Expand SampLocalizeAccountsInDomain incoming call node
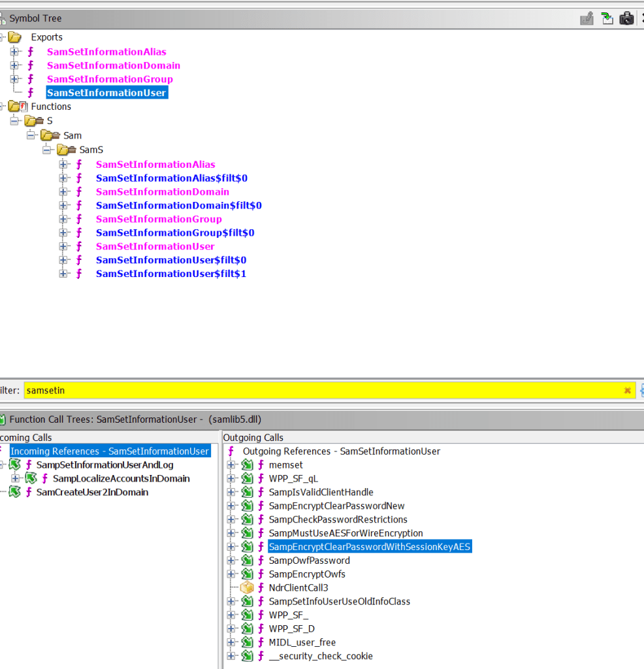Screen dimensions: 644x669 coord(16,479)
